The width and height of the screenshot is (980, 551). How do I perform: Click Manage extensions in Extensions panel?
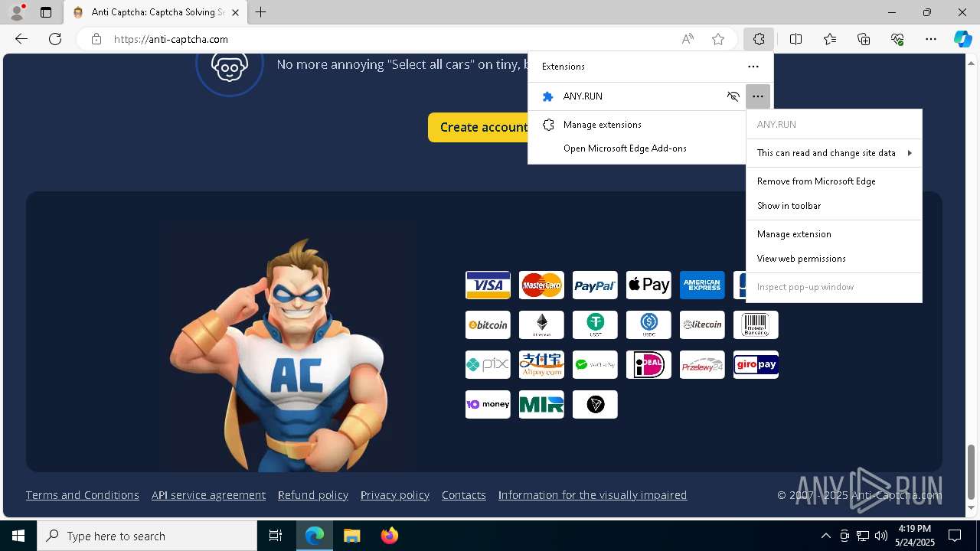pos(637,125)
